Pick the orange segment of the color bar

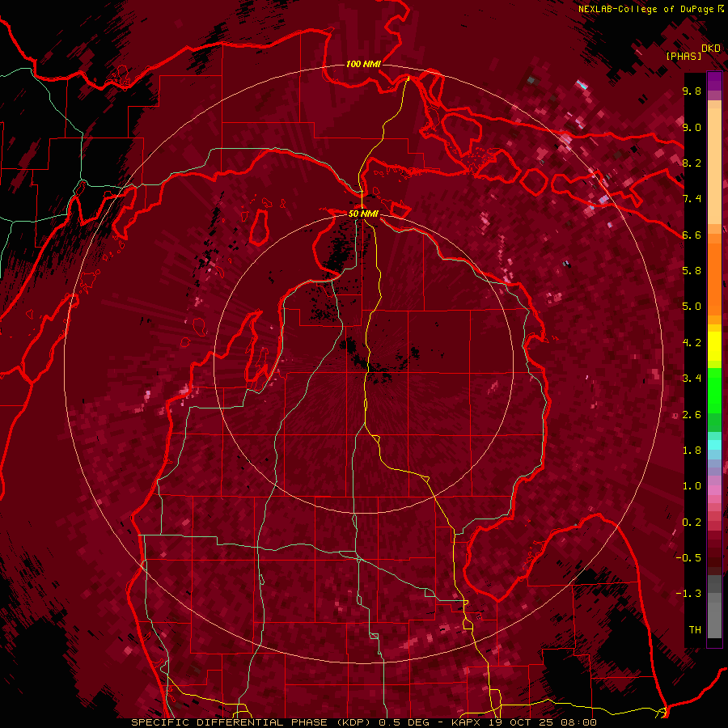pos(714,278)
